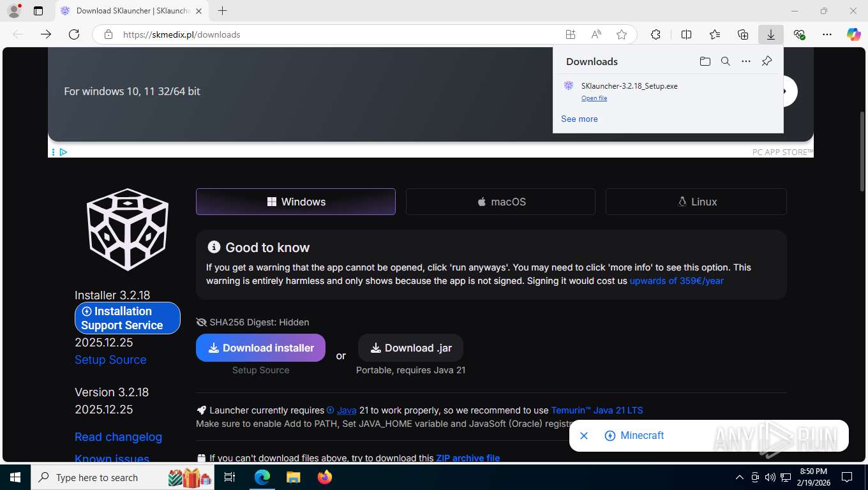Open volume control in system tray
The height and width of the screenshot is (490, 868).
[x=770, y=477]
